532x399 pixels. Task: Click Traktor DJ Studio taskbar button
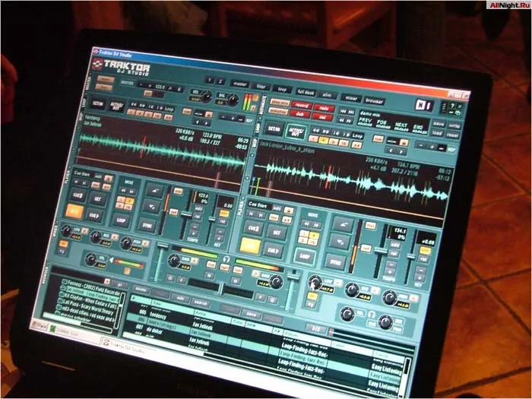(128, 347)
